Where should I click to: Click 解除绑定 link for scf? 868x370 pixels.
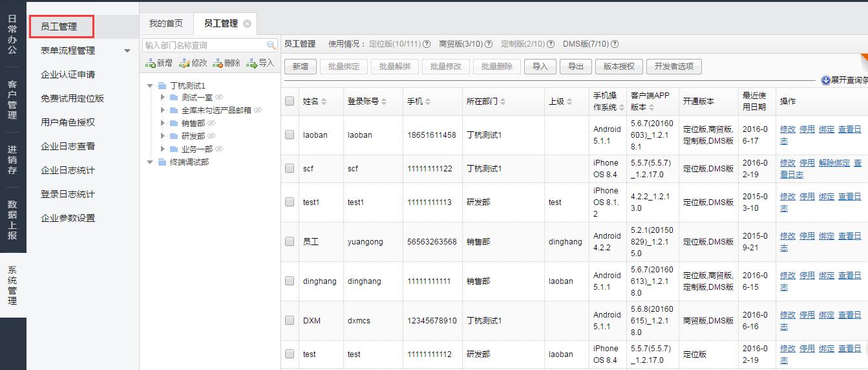point(834,163)
